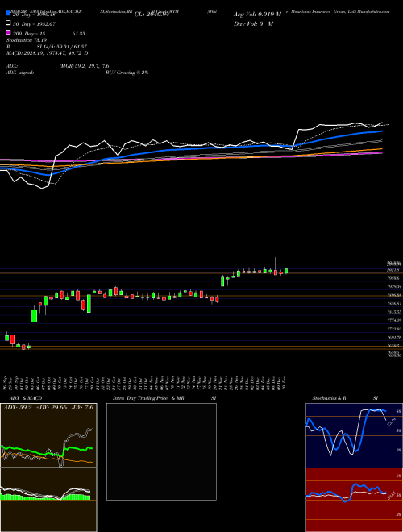This screenshot has width=403, height=532.
Task: Click the ADX (MGR) 59.2, 29.7, 7.6 values
Action: (84, 66)
